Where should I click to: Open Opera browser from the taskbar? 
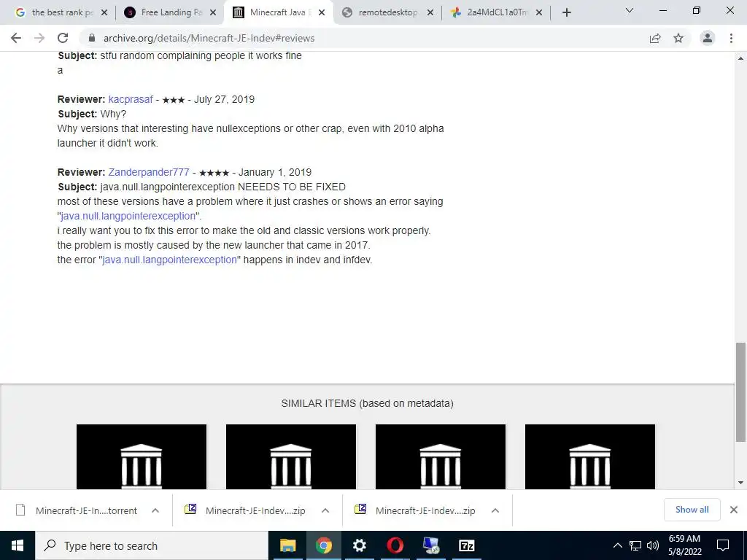(395, 545)
